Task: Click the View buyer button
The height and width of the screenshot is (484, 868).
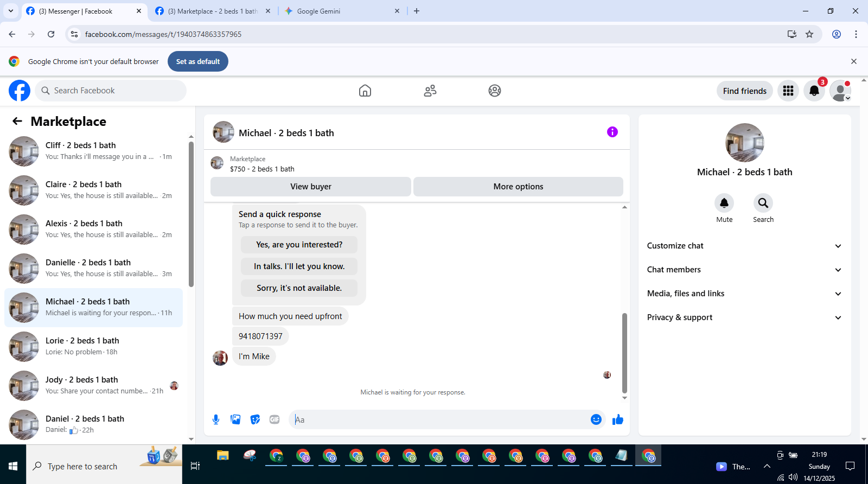Action: click(x=311, y=186)
